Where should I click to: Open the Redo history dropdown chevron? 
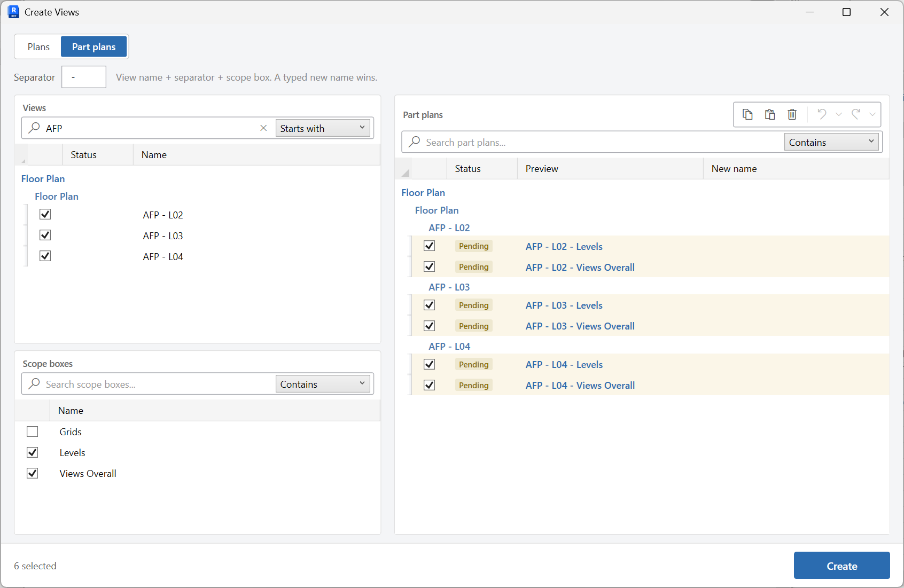point(872,114)
